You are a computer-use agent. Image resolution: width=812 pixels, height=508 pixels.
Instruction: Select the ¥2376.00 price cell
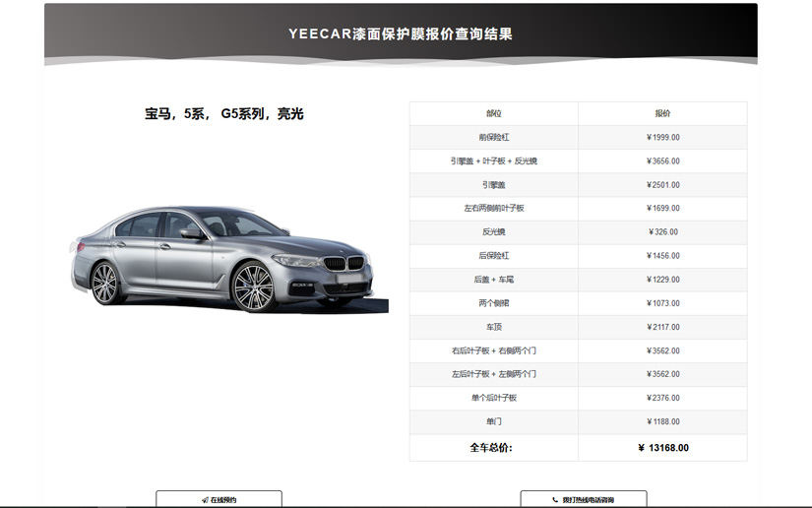(x=662, y=398)
